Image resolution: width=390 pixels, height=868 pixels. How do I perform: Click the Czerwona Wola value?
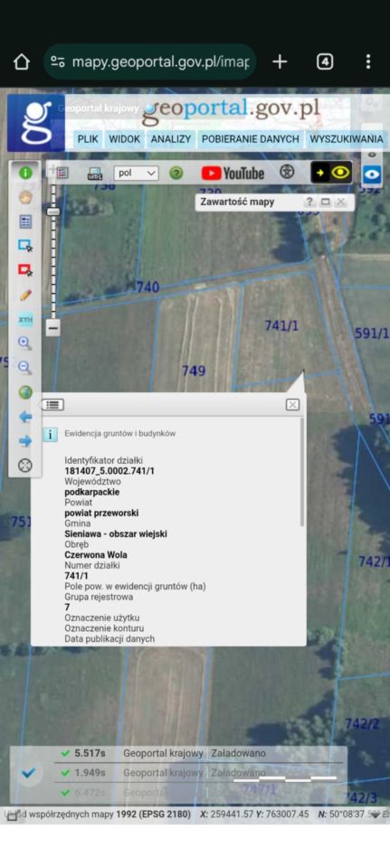96,554
